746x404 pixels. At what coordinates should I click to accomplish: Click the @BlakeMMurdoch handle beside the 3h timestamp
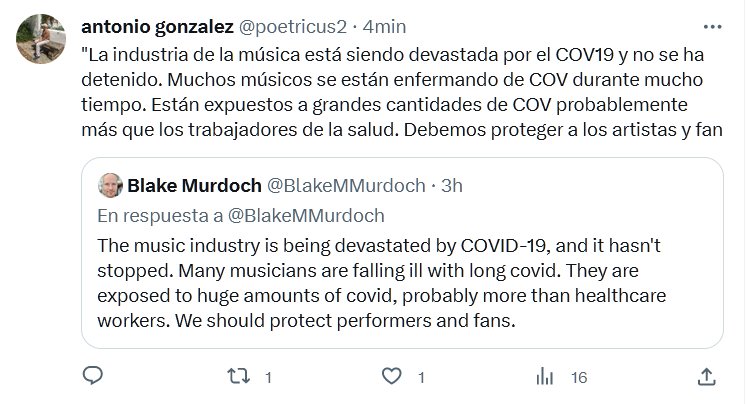343,185
